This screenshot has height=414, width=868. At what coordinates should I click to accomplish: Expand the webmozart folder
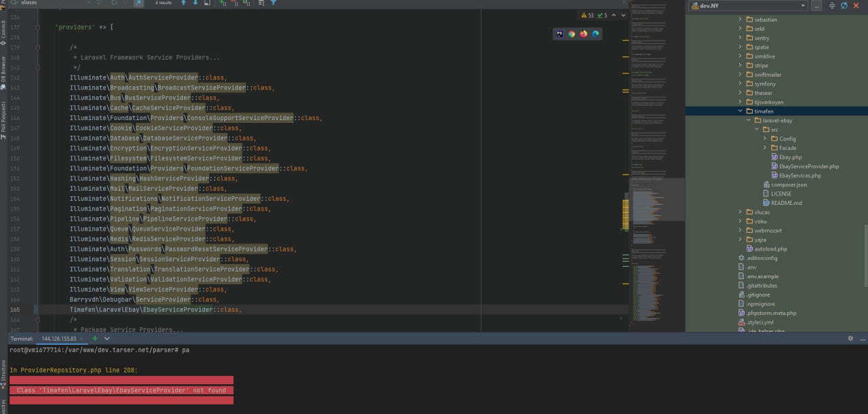point(741,230)
